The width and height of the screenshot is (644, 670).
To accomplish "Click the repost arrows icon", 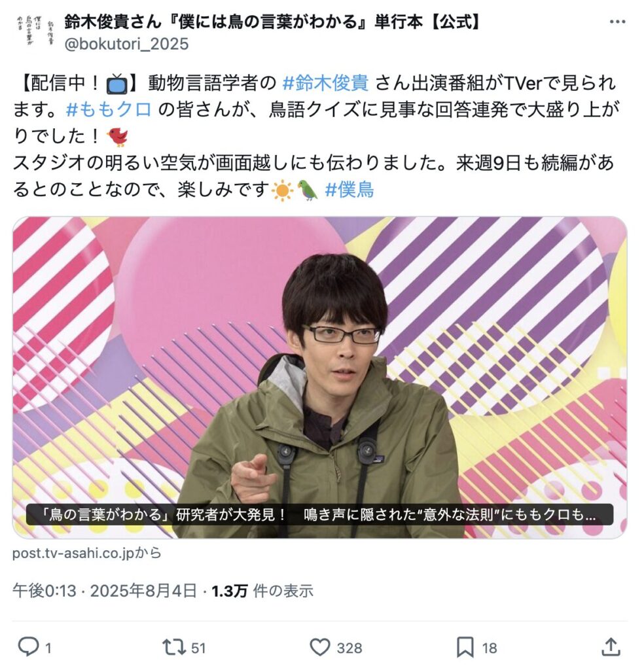I will [x=174, y=647].
